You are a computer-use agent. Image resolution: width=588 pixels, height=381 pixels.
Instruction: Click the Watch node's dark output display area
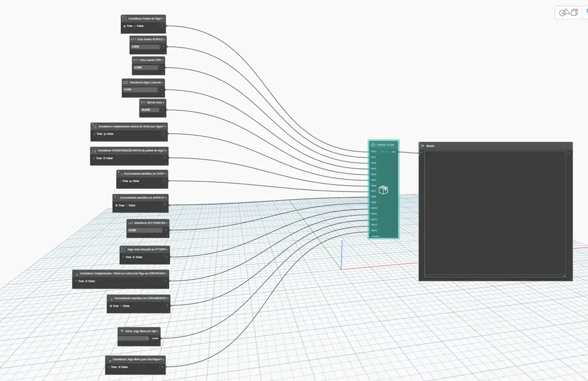tap(495, 213)
